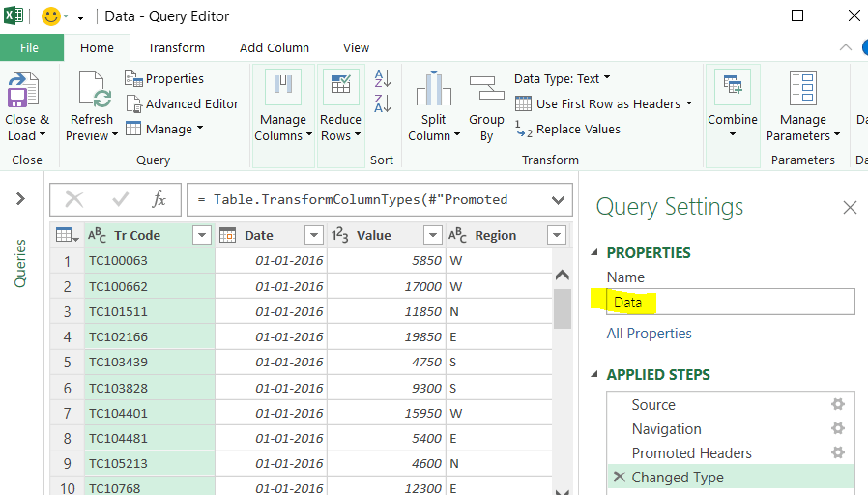The width and height of the screenshot is (868, 495).
Task: Open the Add Column tab
Action: [x=274, y=48]
